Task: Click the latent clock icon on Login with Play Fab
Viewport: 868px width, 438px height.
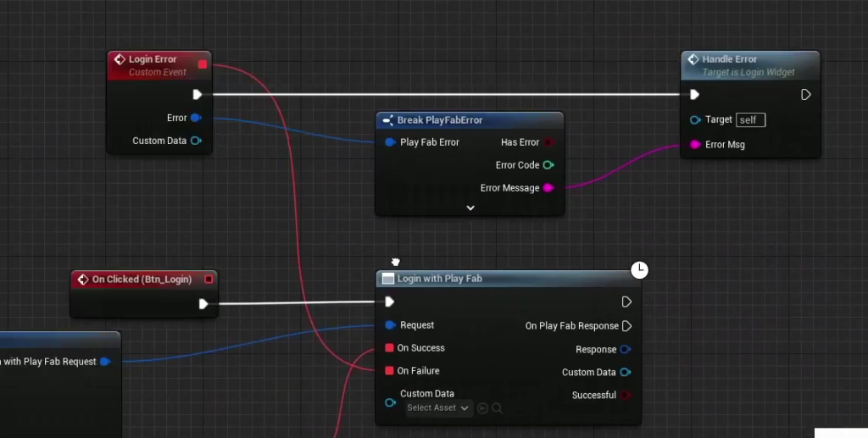Action: point(639,270)
